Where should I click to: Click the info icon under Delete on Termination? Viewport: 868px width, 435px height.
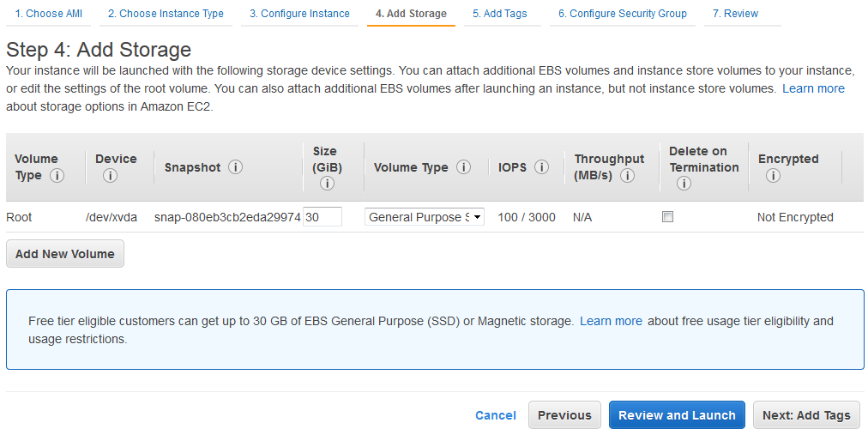[x=684, y=184]
